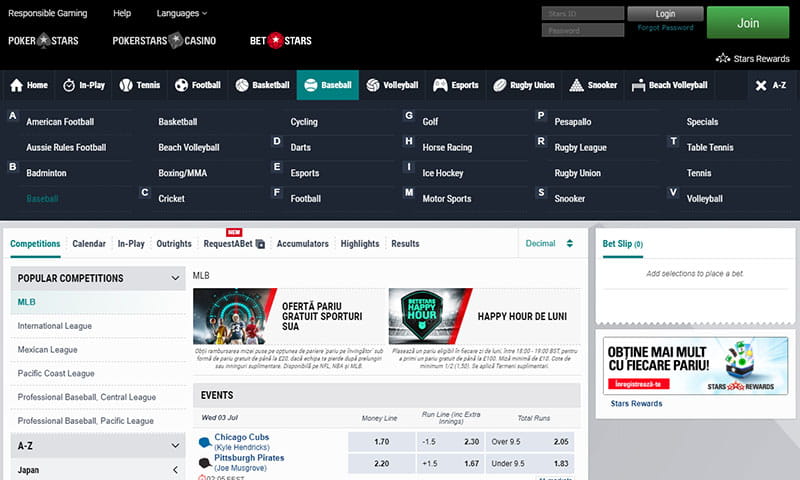Bet Chicago Cubs money line 1.70
Image resolution: width=800 pixels, height=480 pixels.
[381, 442]
